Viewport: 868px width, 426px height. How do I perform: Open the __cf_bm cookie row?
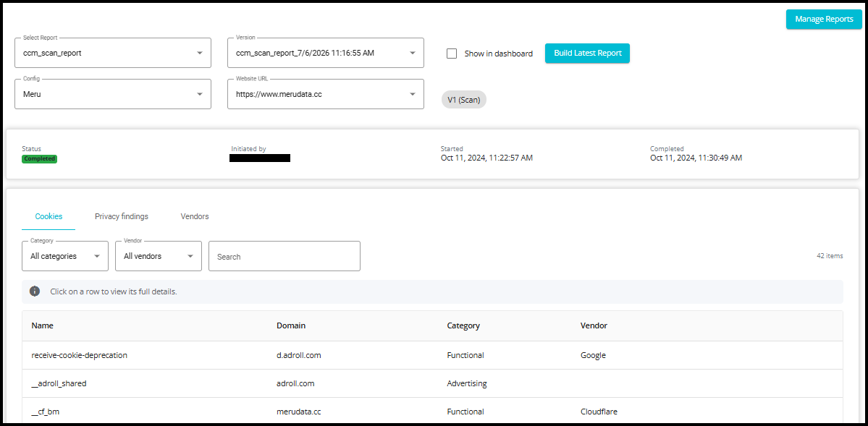click(432, 411)
